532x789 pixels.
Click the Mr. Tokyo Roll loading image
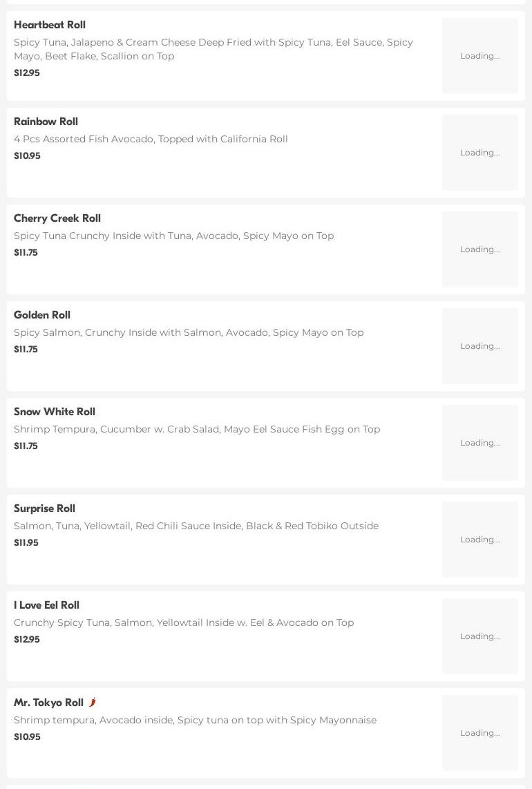click(479, 733)
